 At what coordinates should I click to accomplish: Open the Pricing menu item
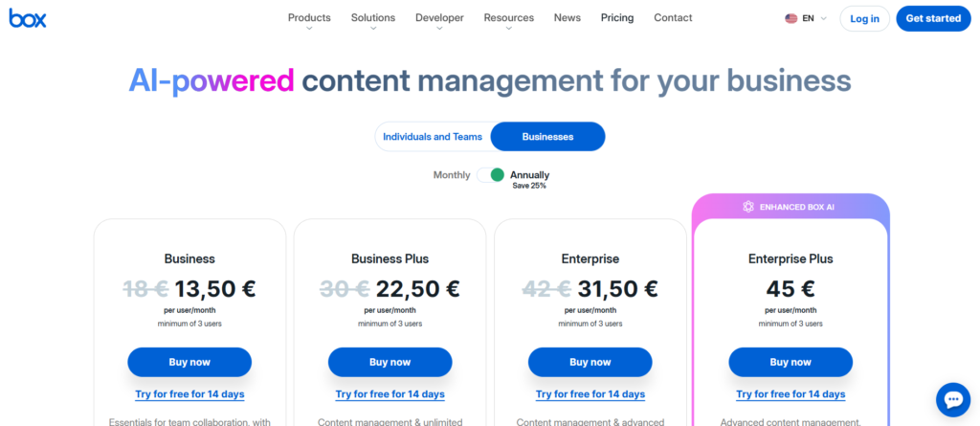pyautogui.click(x=617, y=18)
